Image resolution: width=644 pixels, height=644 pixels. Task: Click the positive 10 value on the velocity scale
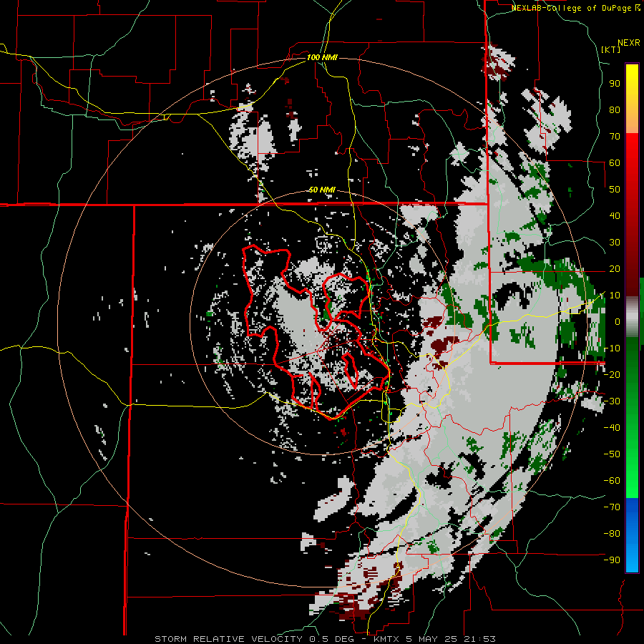(615, 296)
